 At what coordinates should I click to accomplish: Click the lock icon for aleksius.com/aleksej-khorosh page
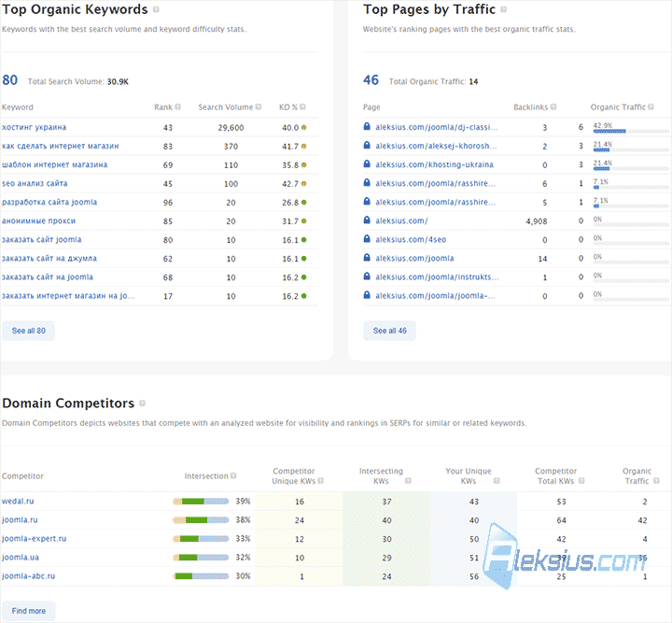(367, 146)
